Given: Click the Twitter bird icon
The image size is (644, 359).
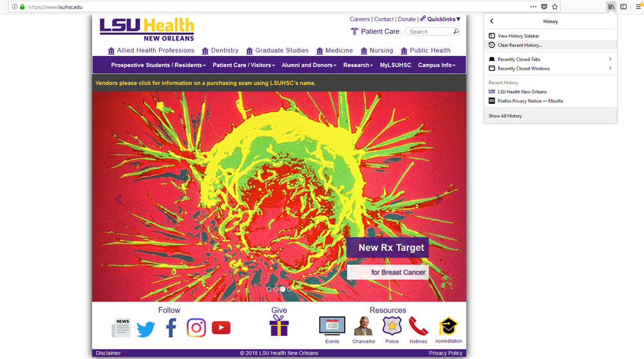Looking at the screenshot, I should (146, 329).
